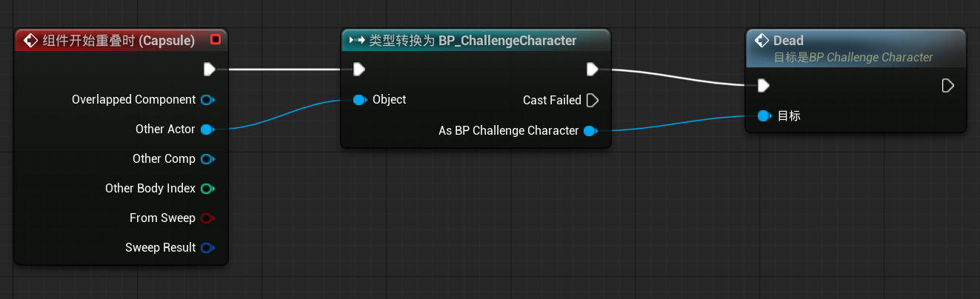This screenshot has width=980, height=299.
Task: Click the 目标 label on the Dead node
Action: click(x=790, y=115)
